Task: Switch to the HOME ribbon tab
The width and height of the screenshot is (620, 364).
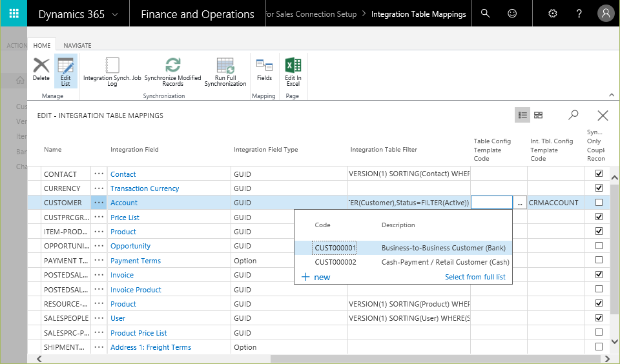Action: coord(42,45)
